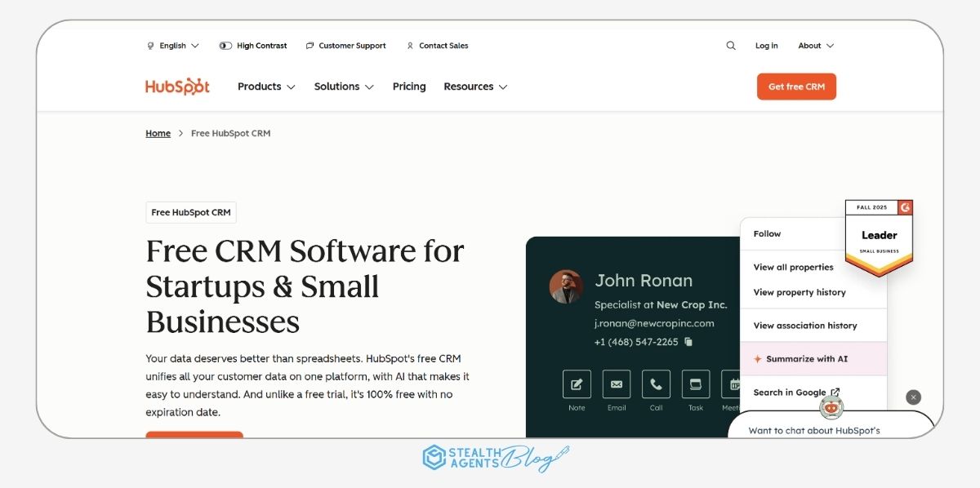Click the HubSpot logo
The image size is (980, 488).
point(176,86)
